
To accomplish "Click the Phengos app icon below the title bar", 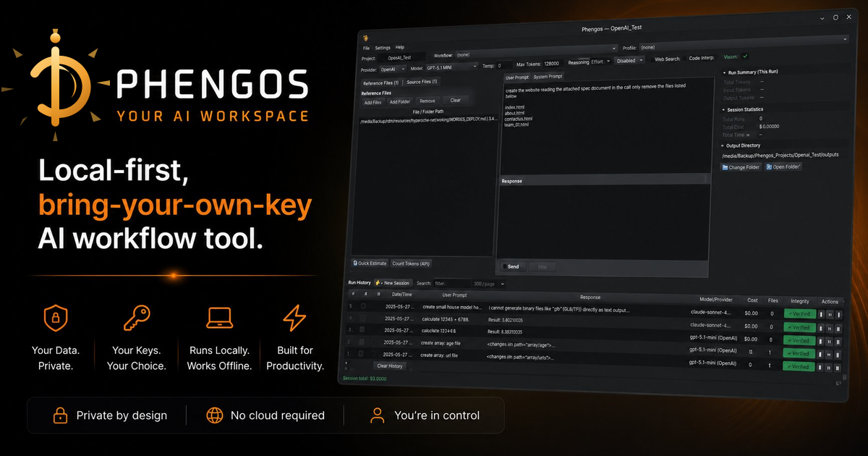I will point(366,38).
